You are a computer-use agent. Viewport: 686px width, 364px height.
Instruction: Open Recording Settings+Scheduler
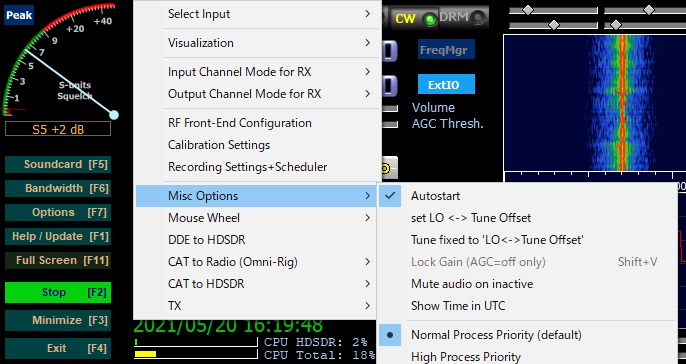[256, 167]
